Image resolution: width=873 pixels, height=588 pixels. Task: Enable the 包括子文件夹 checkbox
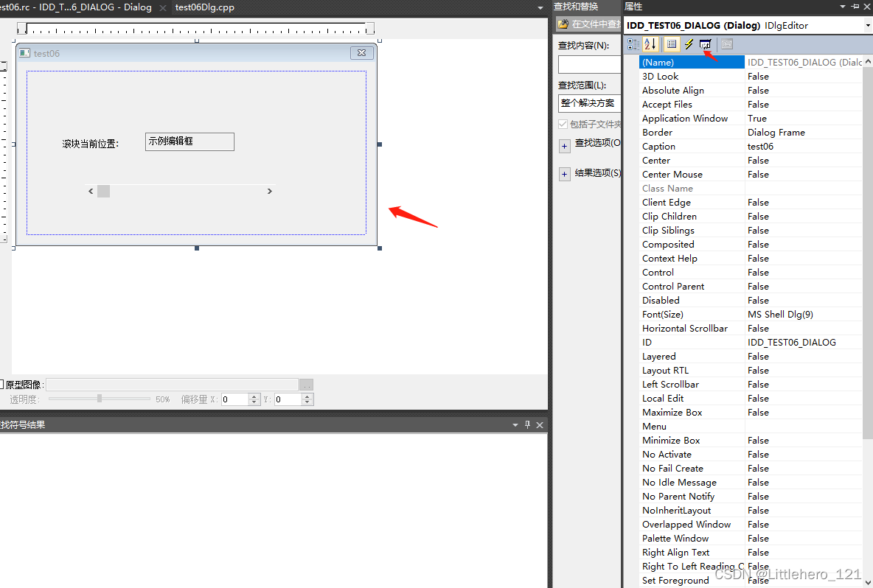[x=563, y=123]
